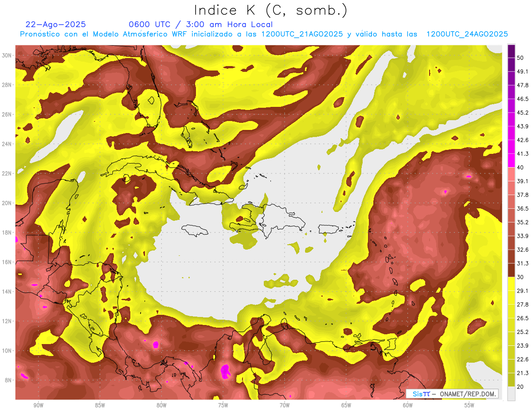
Task: Click the 'Pronóstico con el Modelo Atmosférico WRF' caption line
Action: [x=264, y=34]
